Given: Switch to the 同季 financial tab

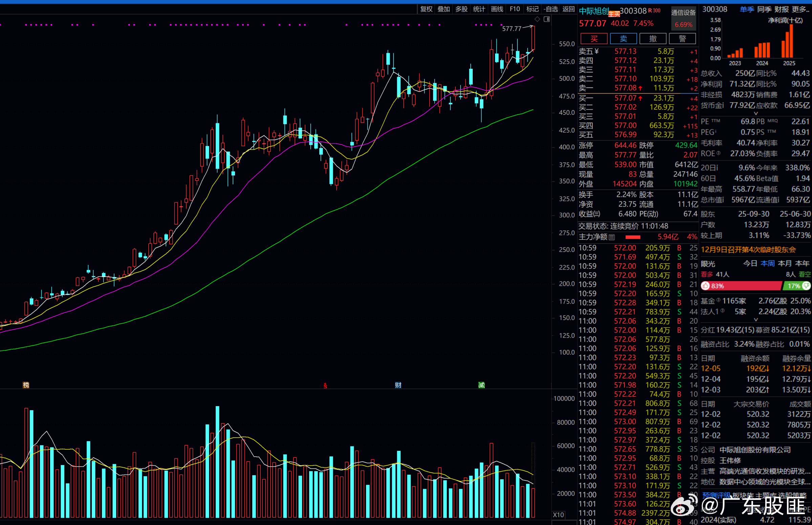Looking at the screenshot, I should pos(764,9).
